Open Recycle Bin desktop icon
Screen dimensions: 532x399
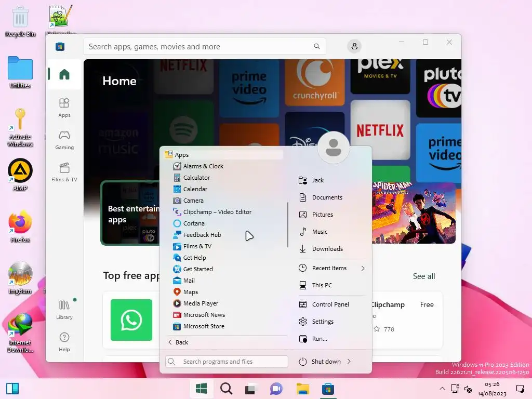point(20,21)
